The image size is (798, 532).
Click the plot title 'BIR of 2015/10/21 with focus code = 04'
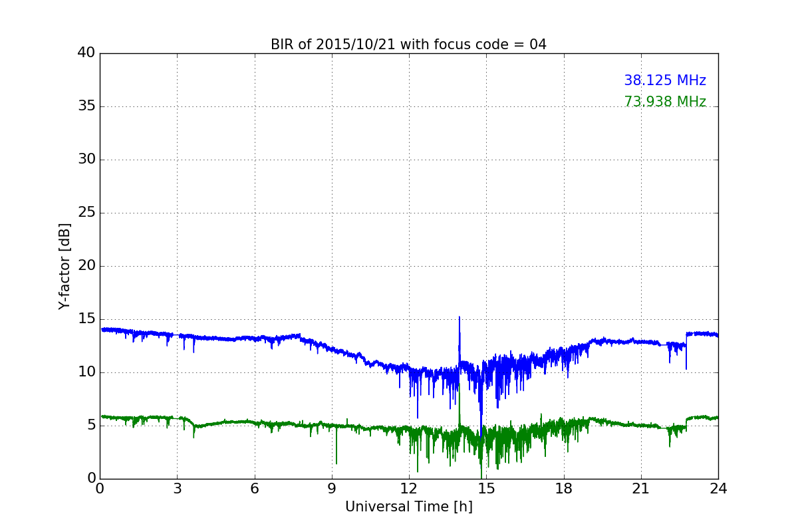[x=408, y=45]
